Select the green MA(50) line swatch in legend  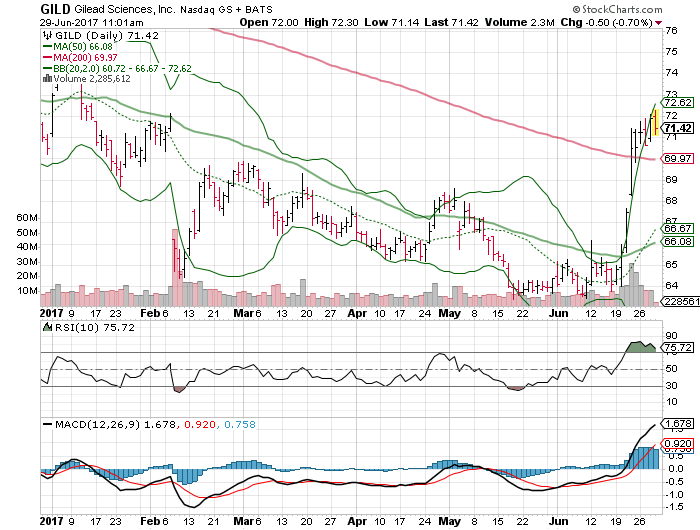[x=47, y=46]
